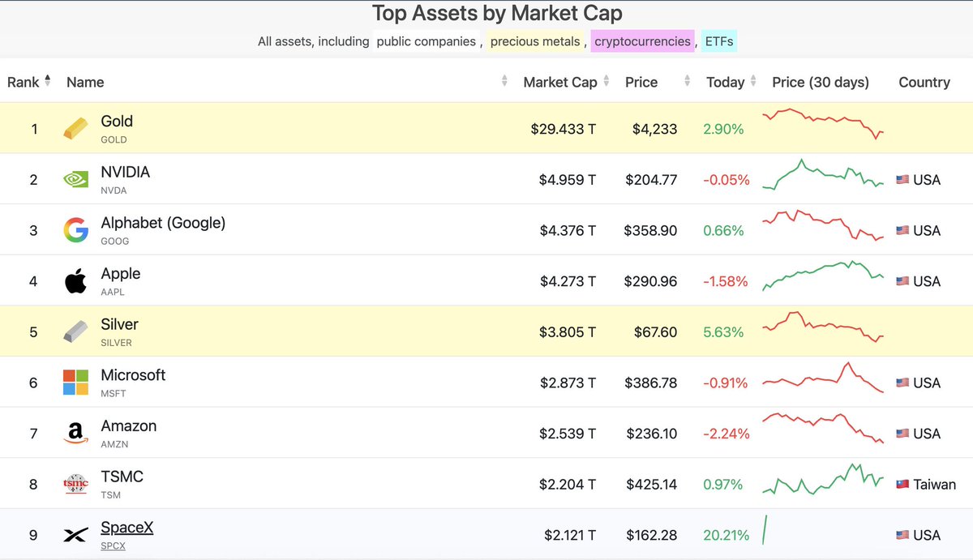973x560 pixels.
Task: Click the Country column header
Action: (924, 82)
